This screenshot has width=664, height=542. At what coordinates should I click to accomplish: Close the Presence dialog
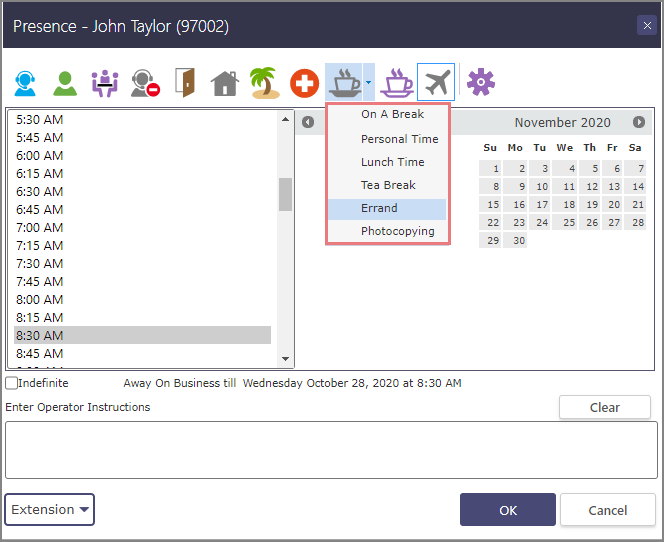(647, 25)
